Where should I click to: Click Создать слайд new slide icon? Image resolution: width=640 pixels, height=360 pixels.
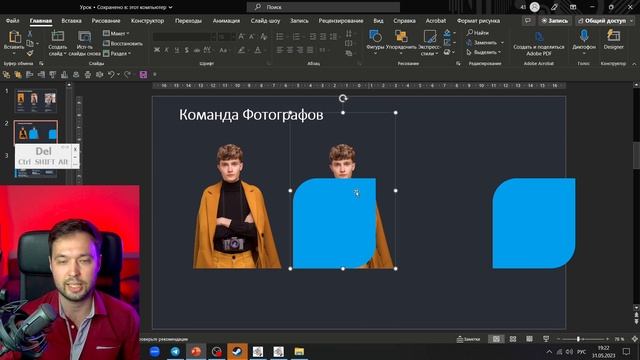click(58, 36)
